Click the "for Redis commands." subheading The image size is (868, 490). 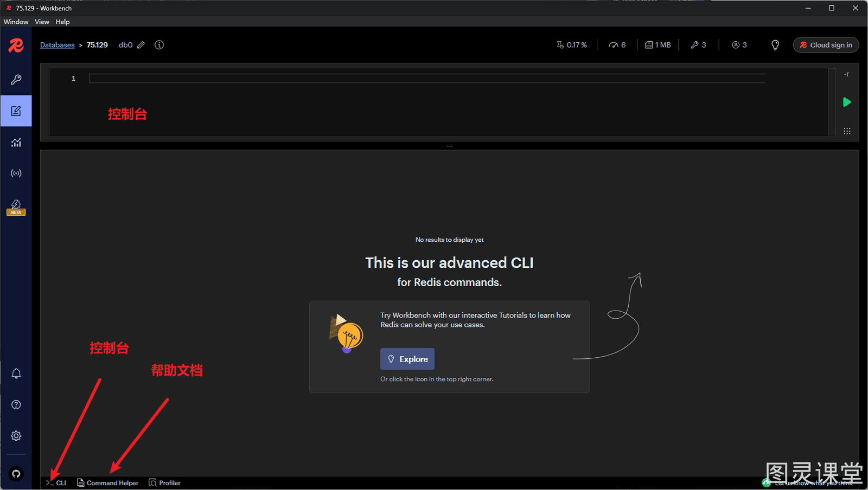tap(450, 282)
